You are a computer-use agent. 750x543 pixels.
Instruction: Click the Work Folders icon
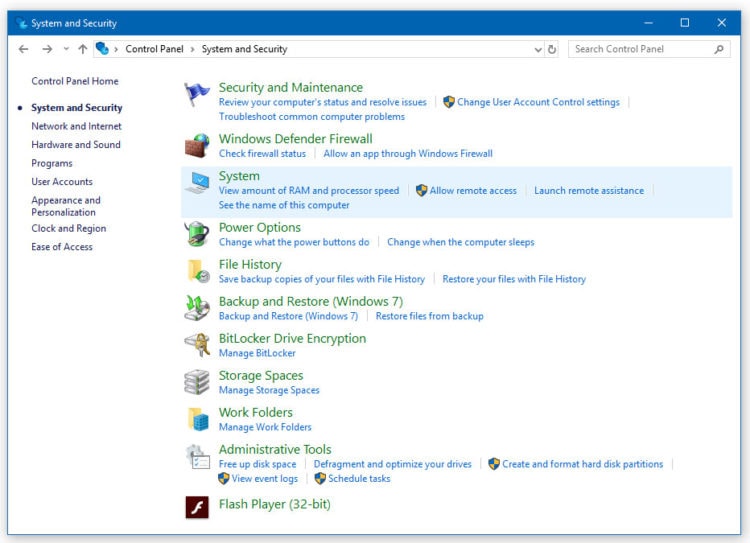pyautogui.click(x=197, y=419)
